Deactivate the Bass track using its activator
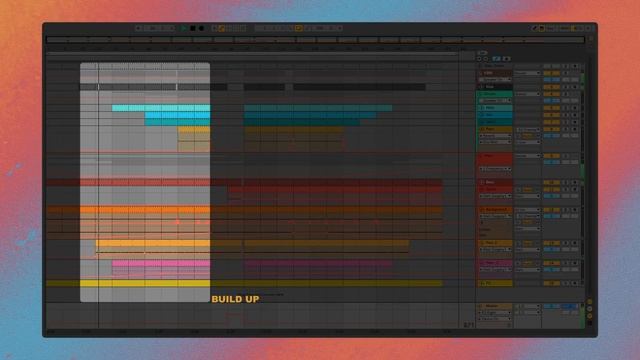Image resolution: width=640 pixels, height=360 pixels. [551, 182]
